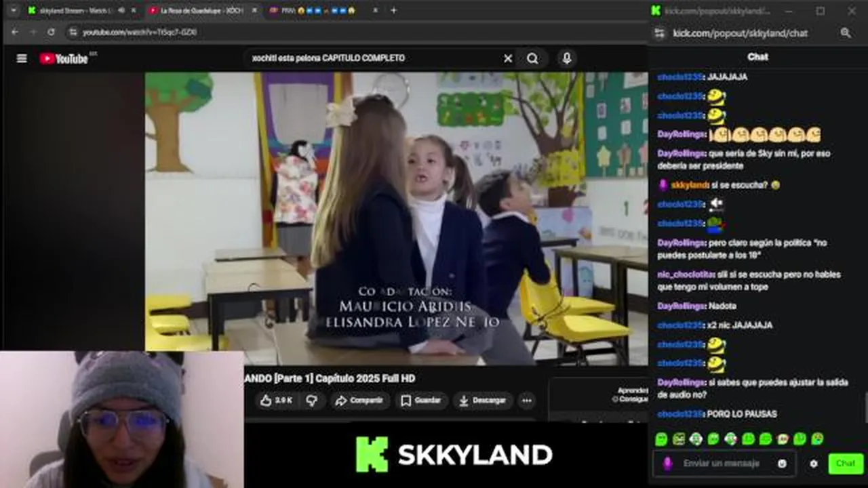This screenshot has width=868, height=488.
Task: Insert the second green Kick emote
Action: [679, 439]
